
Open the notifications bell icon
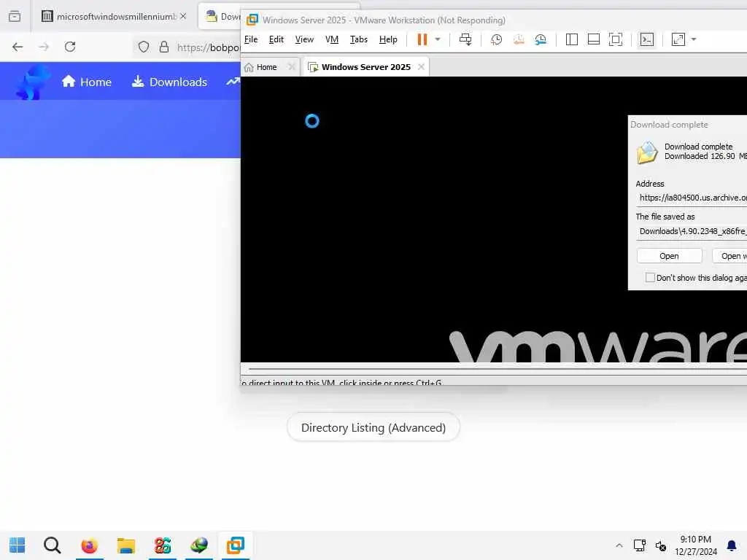pyautogui.click(x=732, y=545)
